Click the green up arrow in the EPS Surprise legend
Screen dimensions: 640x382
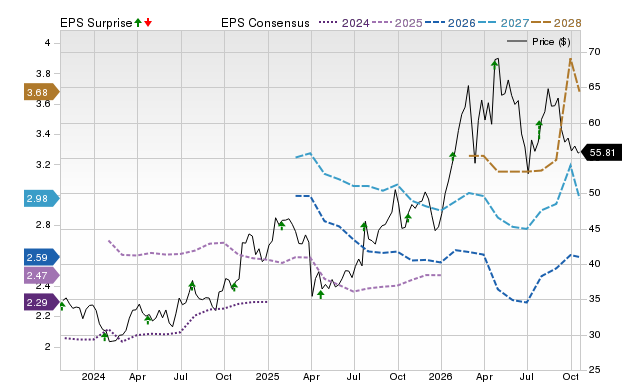[x=138, y=23]
